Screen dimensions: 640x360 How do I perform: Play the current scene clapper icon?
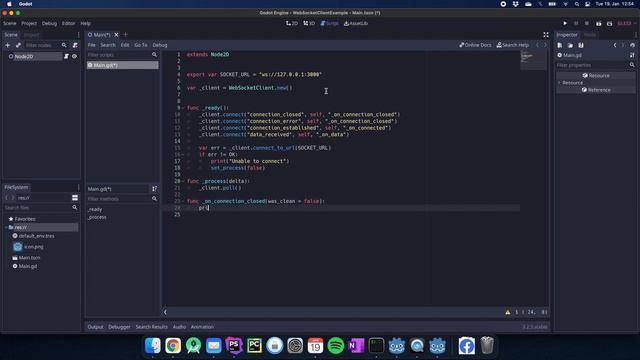598,24
